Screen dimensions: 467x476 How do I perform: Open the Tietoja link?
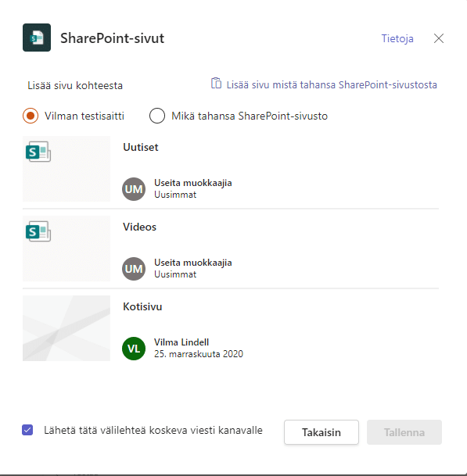click(x=397, y=38)
